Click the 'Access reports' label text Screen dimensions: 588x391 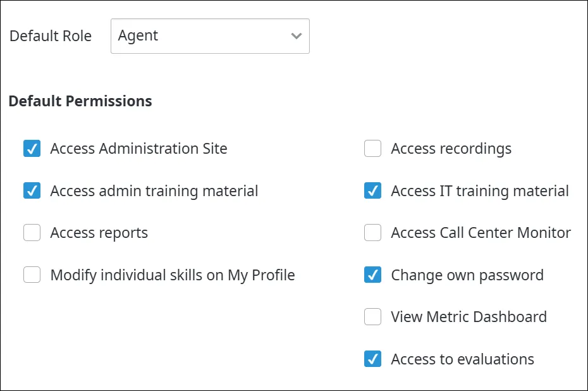point(99,233)
